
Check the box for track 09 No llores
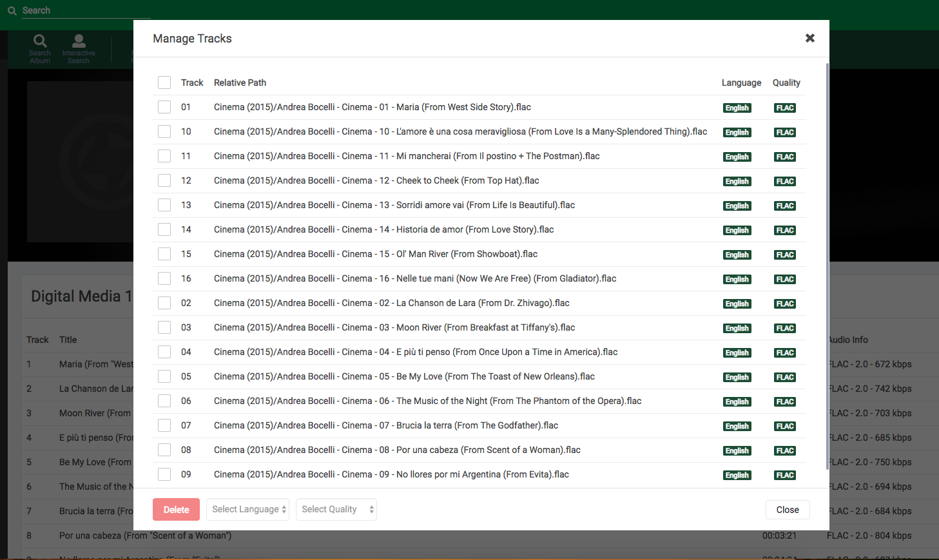tap(164, 474)
